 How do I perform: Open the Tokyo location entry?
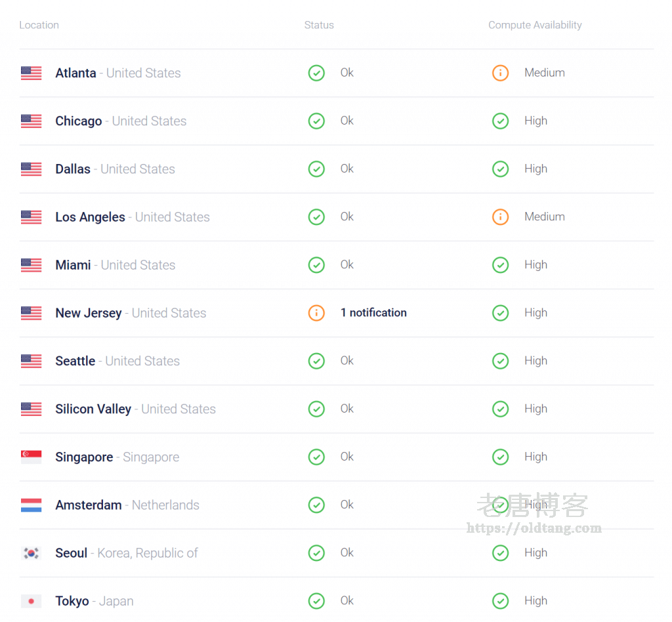pyautogui.click(x=72, y=601)
